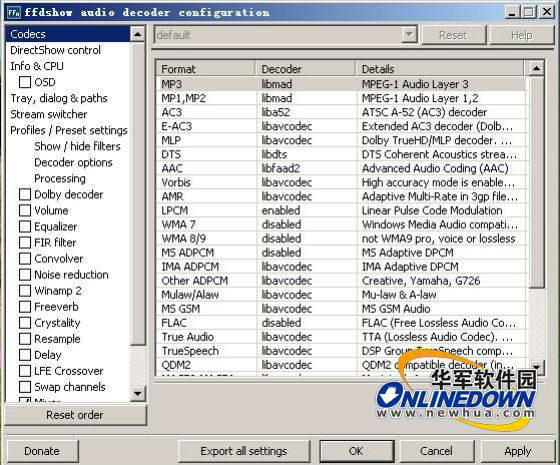This screenshot has height=465, width=560.
Task: Turn on the Equalizer checkbox
Action: coord(25,226)
